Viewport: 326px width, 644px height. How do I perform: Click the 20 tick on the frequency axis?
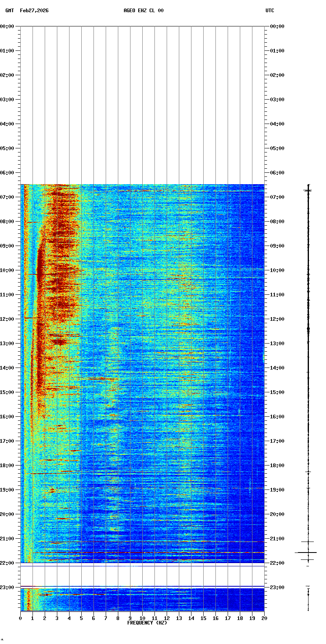[x=264, y=618]
